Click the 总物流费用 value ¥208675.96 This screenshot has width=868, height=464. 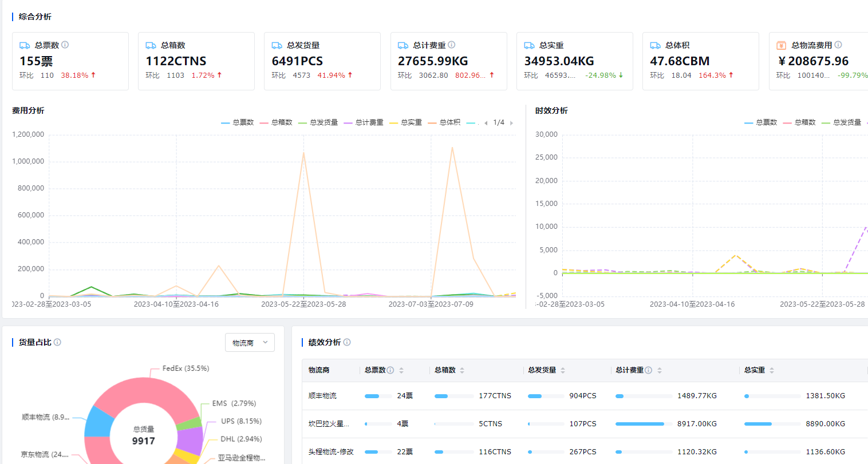813,61
